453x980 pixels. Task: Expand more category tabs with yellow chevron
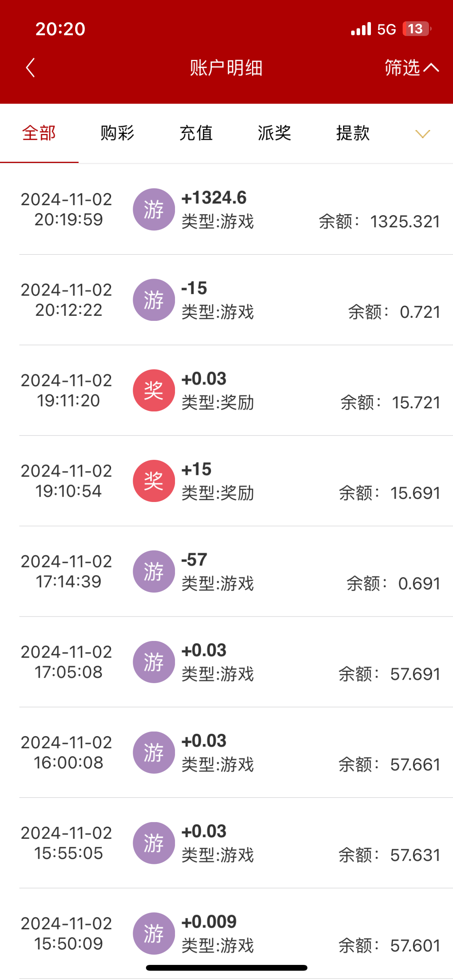(422, 134)
